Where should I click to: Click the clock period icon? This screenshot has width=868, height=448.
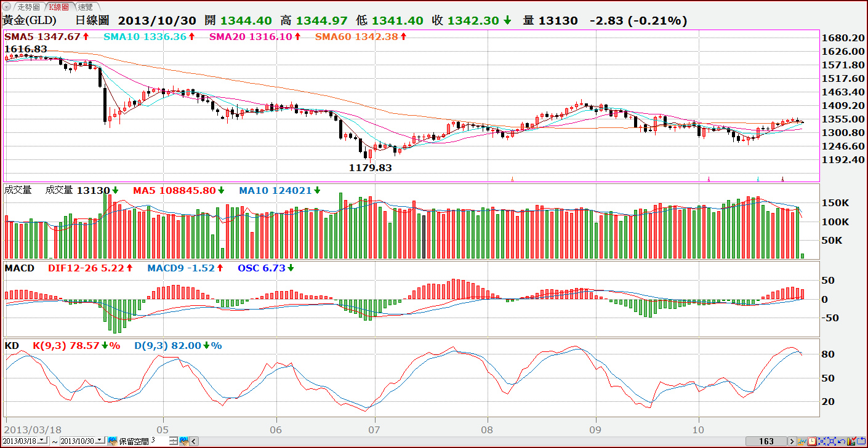pyautogui.click(x=812, y=441)
